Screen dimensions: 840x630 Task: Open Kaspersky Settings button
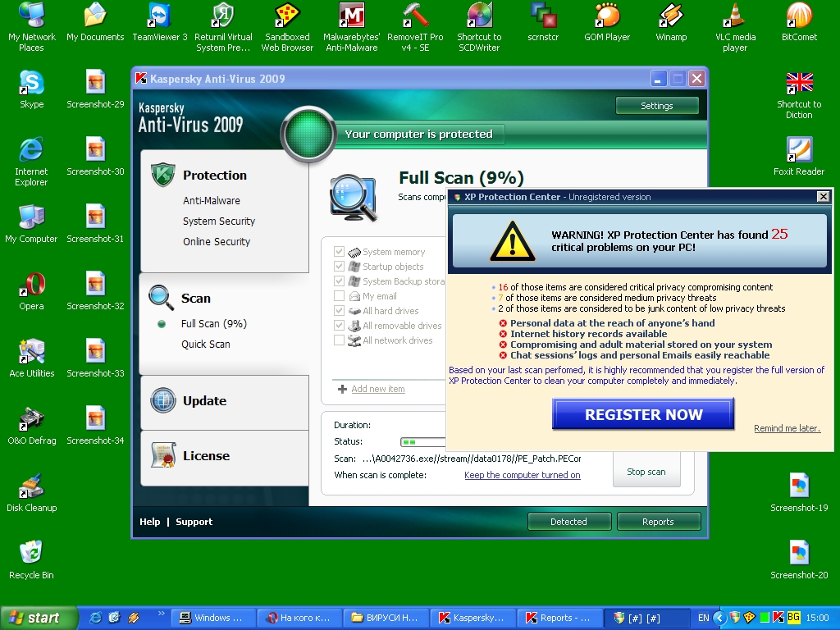click(x=657, y=106)
